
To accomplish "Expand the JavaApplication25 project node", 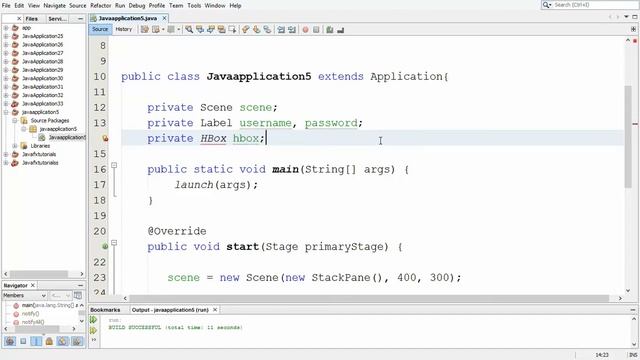I will (x=6, y=36).
